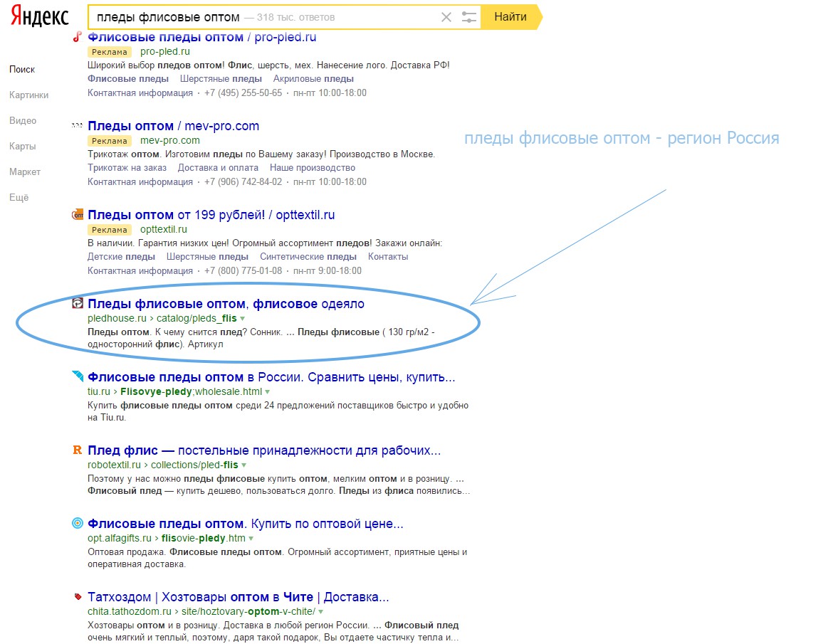Click phone number +7 (800) 775-01-08
Screen dimensions: 833x644
tap(243, 271)
